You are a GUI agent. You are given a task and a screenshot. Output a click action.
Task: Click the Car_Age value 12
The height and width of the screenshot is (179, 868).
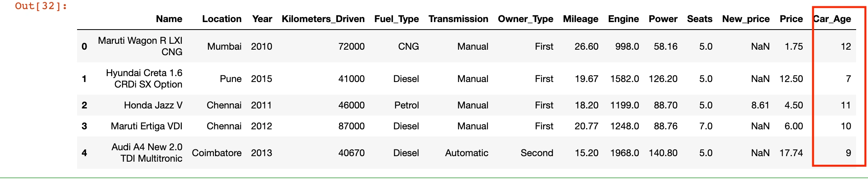coord(845,47)
